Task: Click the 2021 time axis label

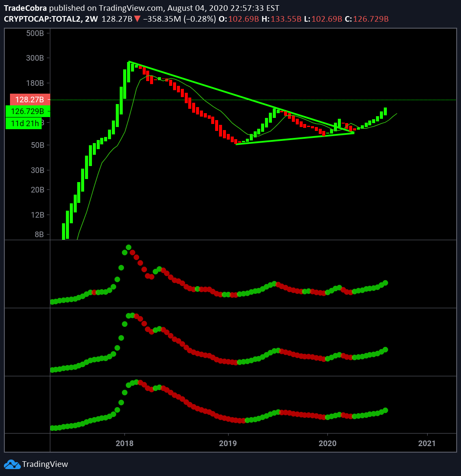Action: pyautogui.click(x=427, y=443)
